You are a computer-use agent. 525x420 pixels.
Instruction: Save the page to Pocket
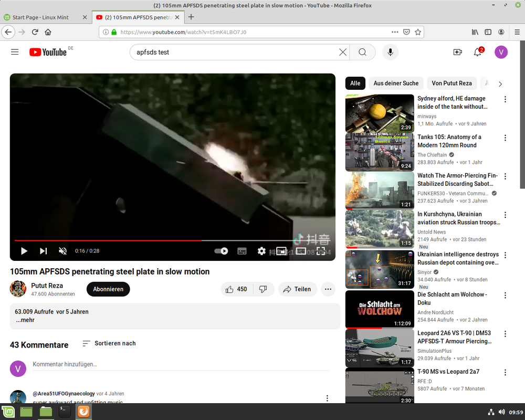406,32
